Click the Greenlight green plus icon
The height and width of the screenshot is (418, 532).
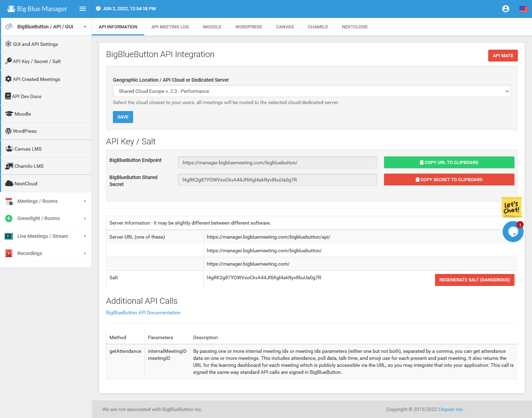point(9,218)
